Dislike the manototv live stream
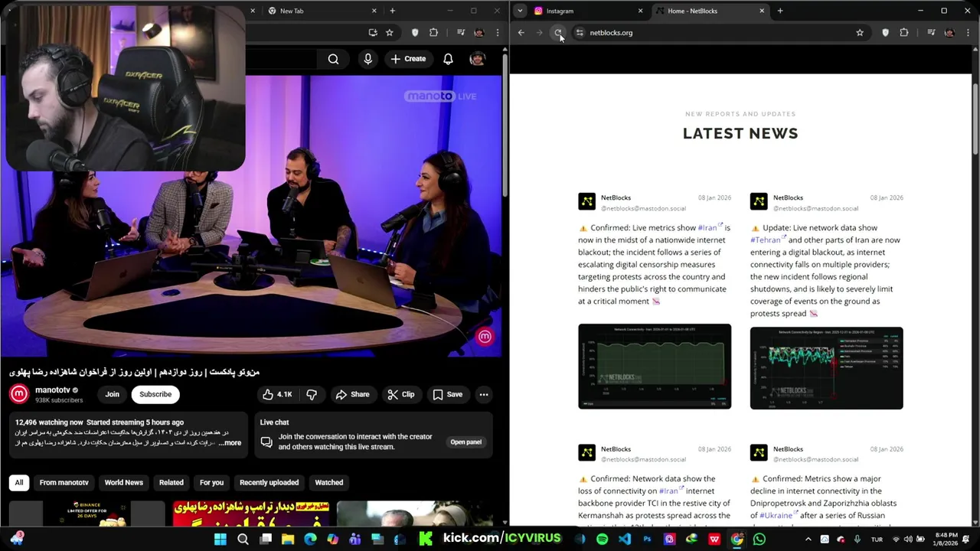This screenshot has height=551, width=980. [x=312, y=394]
